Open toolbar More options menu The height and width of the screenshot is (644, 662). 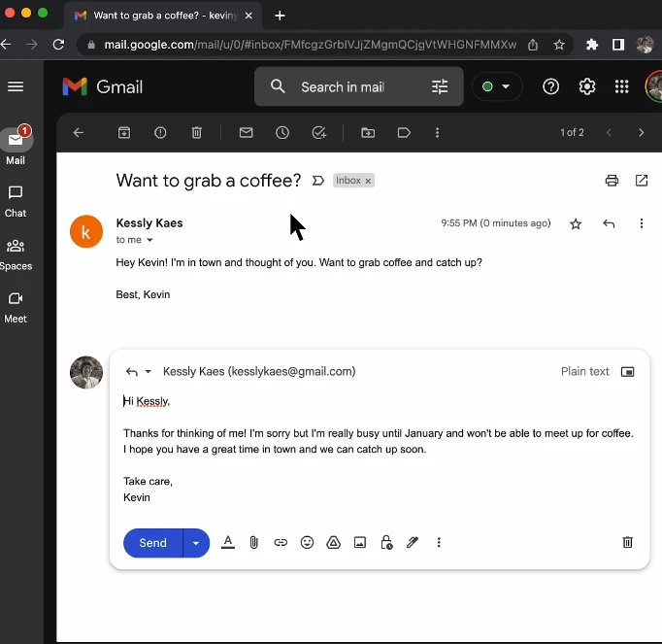[x=437, y=133]
